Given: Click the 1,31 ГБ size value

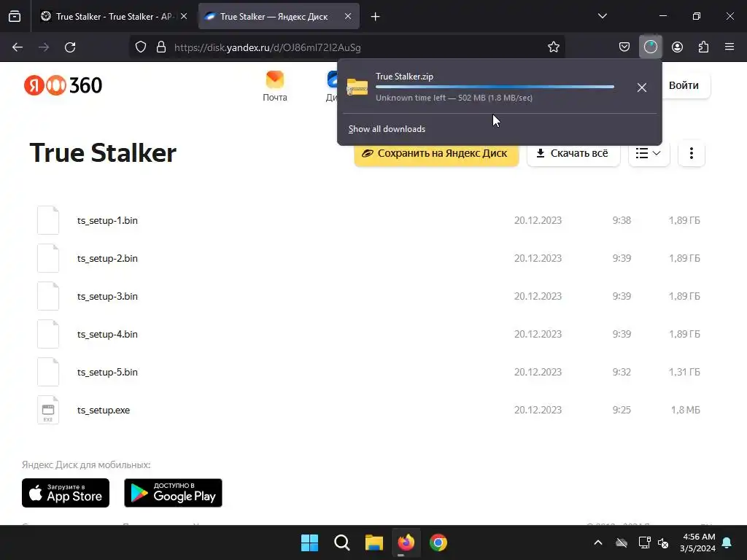Looking at the screenshot, I should click(x=684, y=372).
